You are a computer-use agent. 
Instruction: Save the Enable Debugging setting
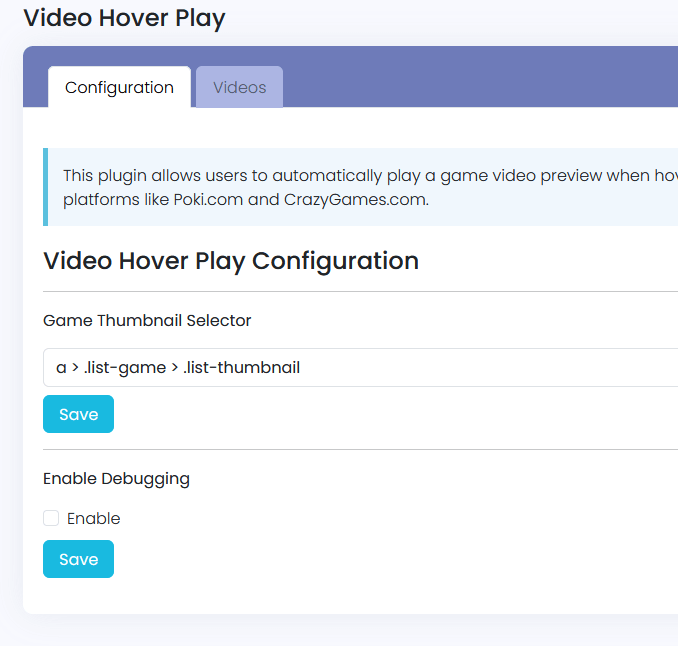[78, 559]
